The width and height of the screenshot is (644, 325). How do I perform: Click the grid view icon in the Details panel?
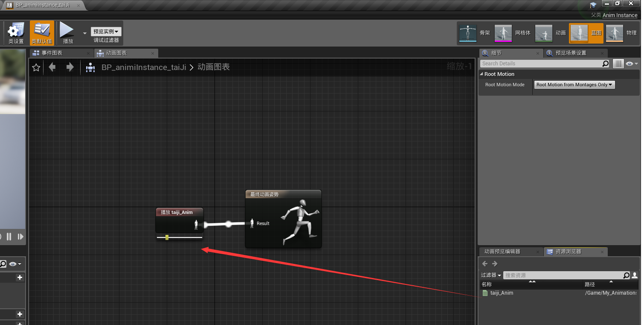[618, 63]
